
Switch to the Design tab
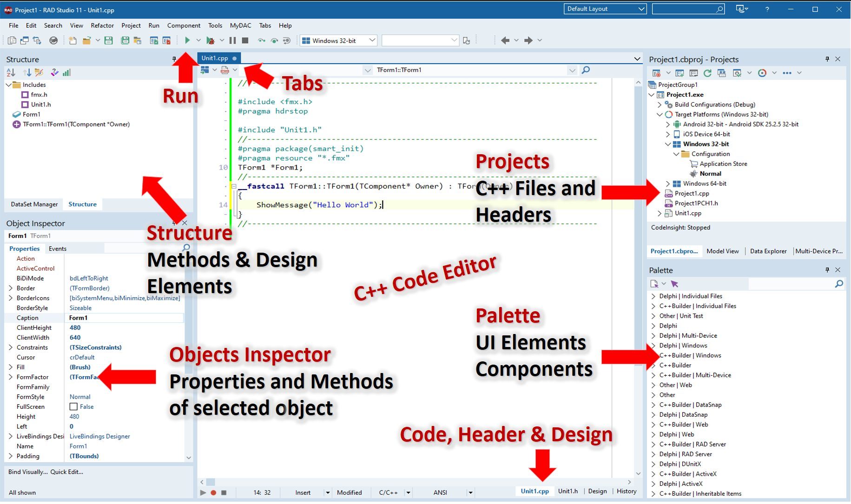click(x=597, y=491)
